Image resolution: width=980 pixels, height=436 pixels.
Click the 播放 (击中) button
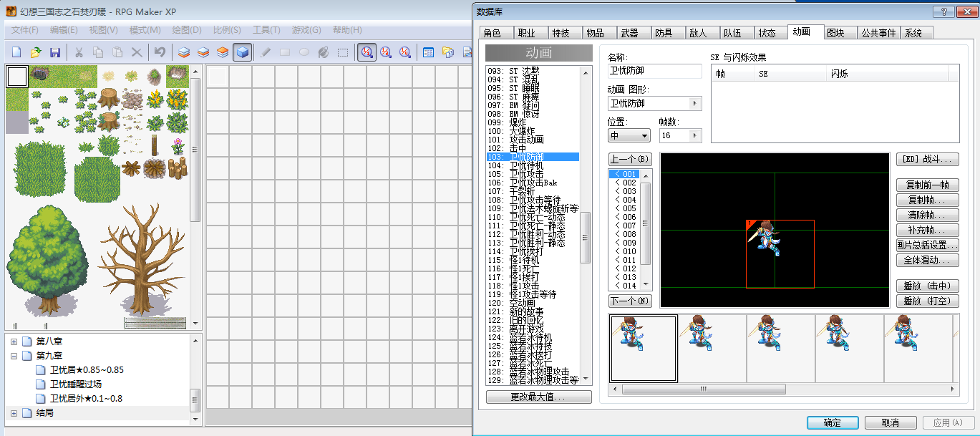[928, 286]
